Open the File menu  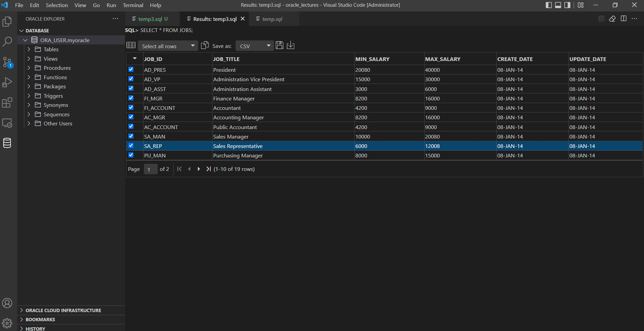(19, 5)
